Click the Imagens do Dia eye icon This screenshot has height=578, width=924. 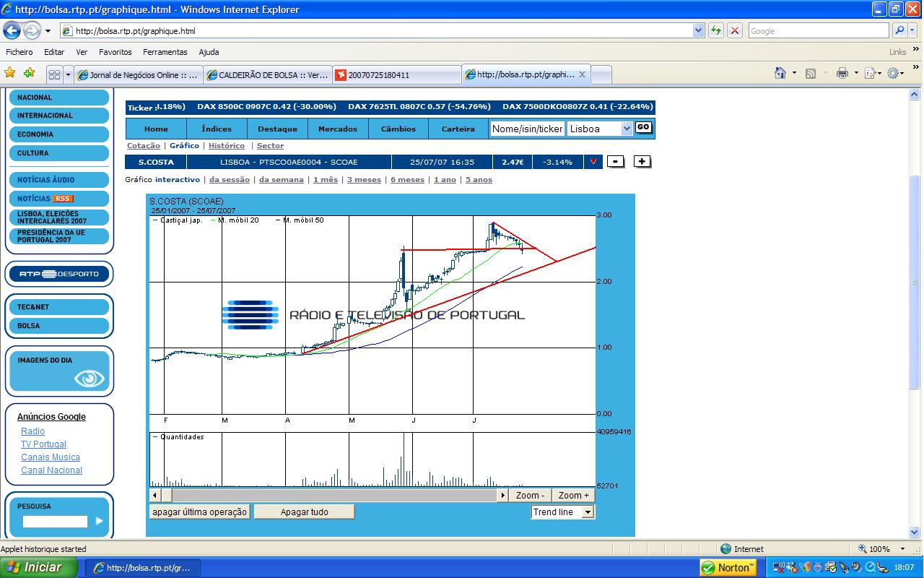90,379
